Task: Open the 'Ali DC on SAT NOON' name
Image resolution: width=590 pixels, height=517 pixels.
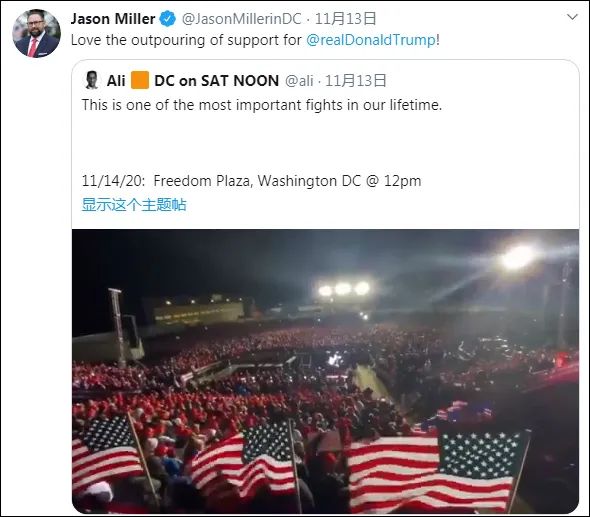Action: click(193, 81)
